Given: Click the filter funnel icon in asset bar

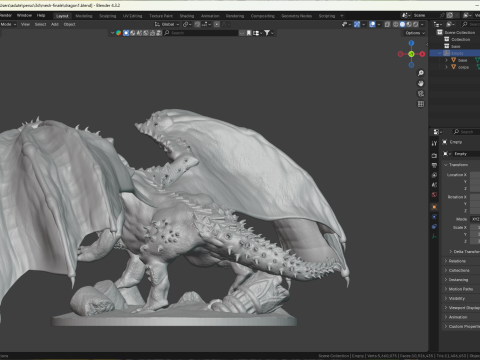Looking at the screenshot, I should coord(267,33).
